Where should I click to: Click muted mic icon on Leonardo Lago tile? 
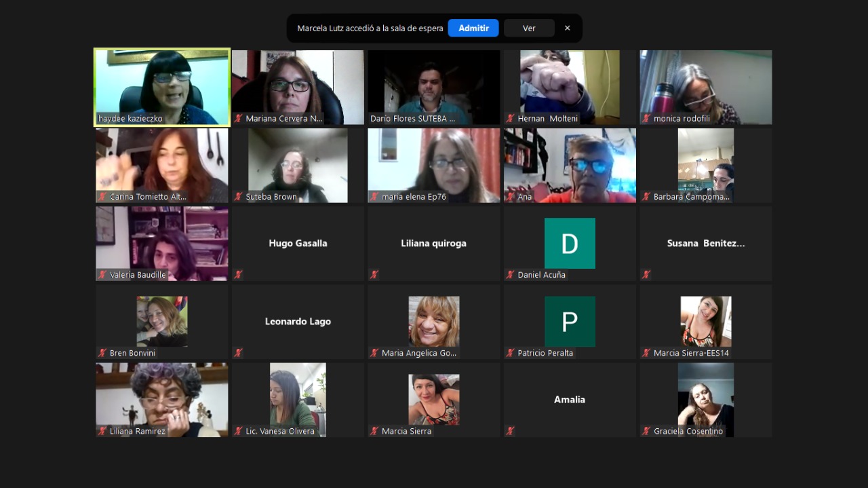pos(239,353)
